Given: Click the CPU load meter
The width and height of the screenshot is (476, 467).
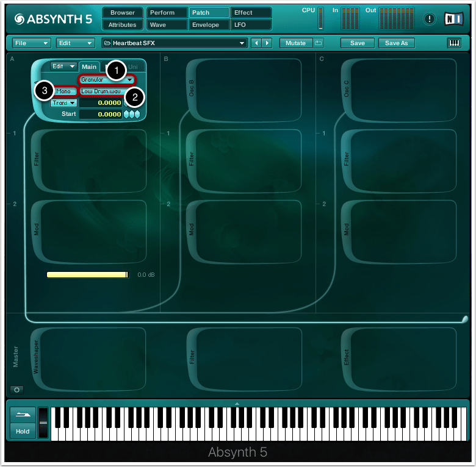Looking at the screenshot, I should pos(320,18).
